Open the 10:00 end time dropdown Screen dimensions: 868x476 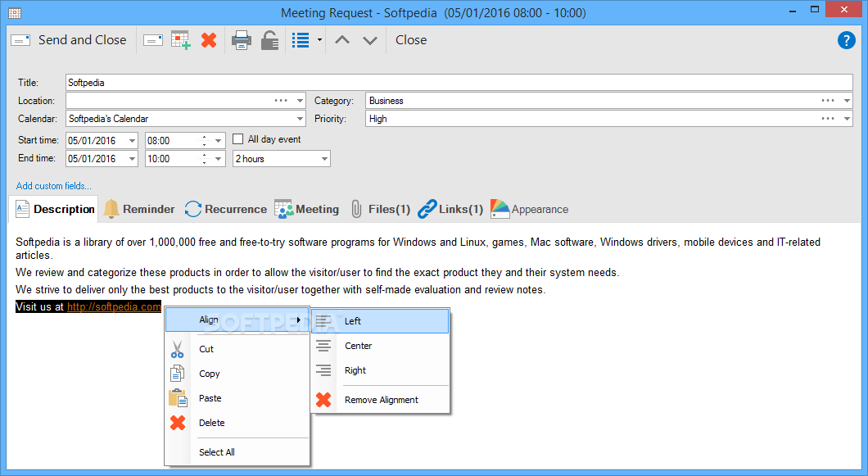[x=219, y=158]
